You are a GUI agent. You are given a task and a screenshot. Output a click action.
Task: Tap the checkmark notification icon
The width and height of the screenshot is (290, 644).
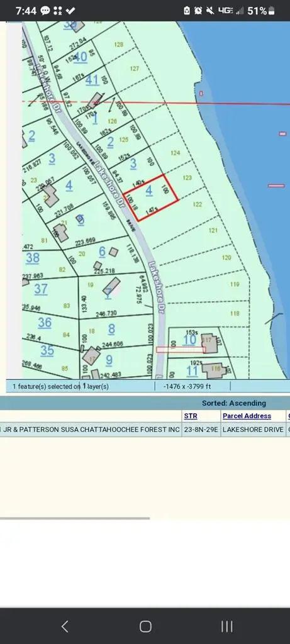pyautogui.click(x=70, y=11)
